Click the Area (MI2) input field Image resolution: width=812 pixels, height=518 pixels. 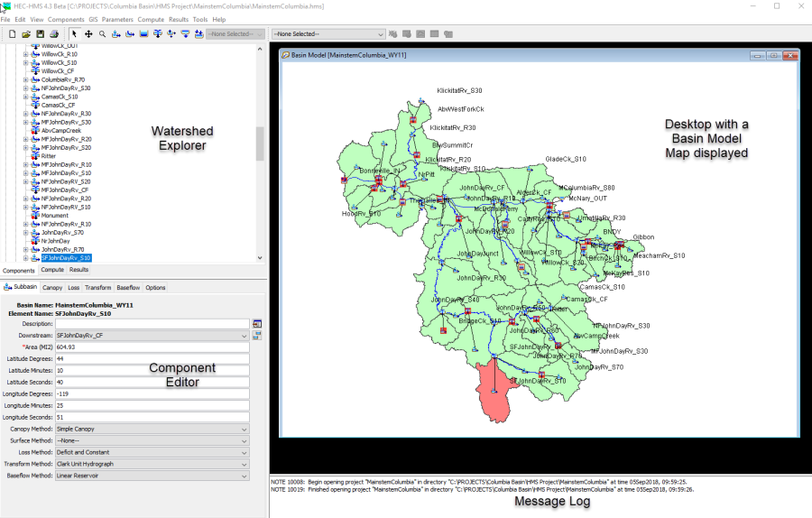point(151,347)
